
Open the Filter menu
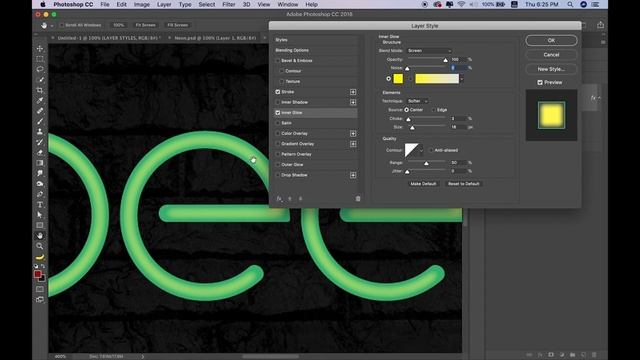tap(229, 4)
